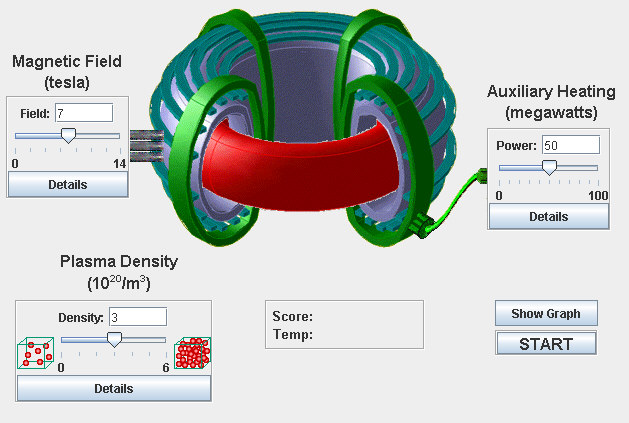Click the Density value input box
Screen dimensions: 629x423
pyautogui.click(x=138, y=317)
